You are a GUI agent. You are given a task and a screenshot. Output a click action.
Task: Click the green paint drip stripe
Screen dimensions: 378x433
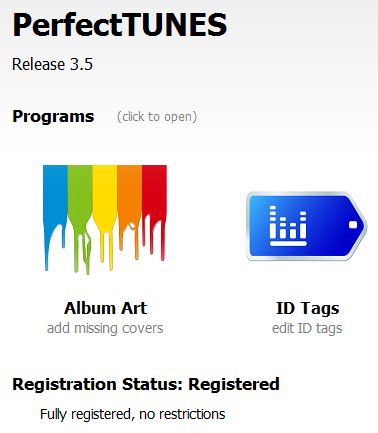pyautogui.click(x=80, y=219)
